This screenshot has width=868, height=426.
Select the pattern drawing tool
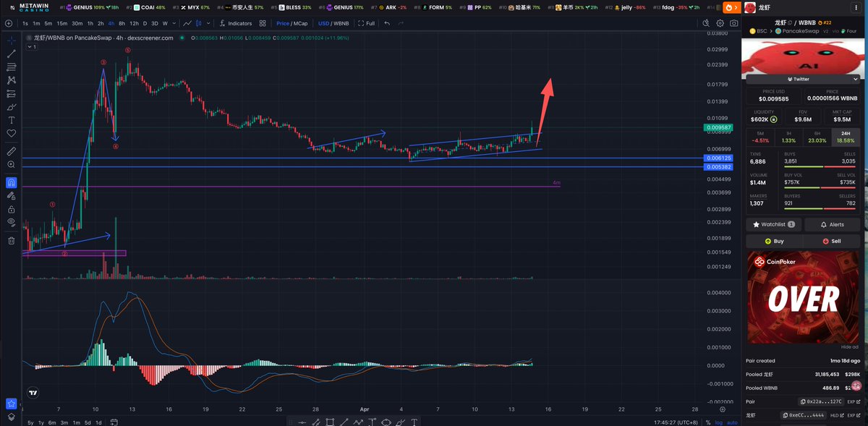click(12, 80)
